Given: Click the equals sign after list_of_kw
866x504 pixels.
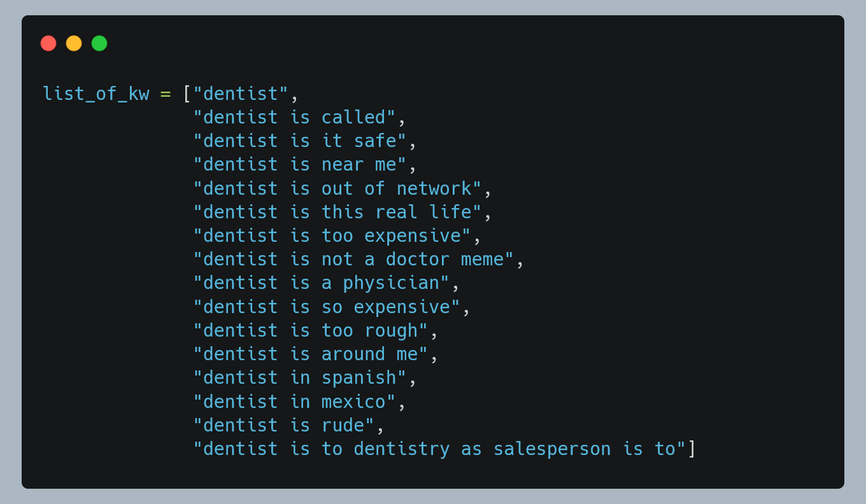Looking at the screenshot, I should click(166, 94).
